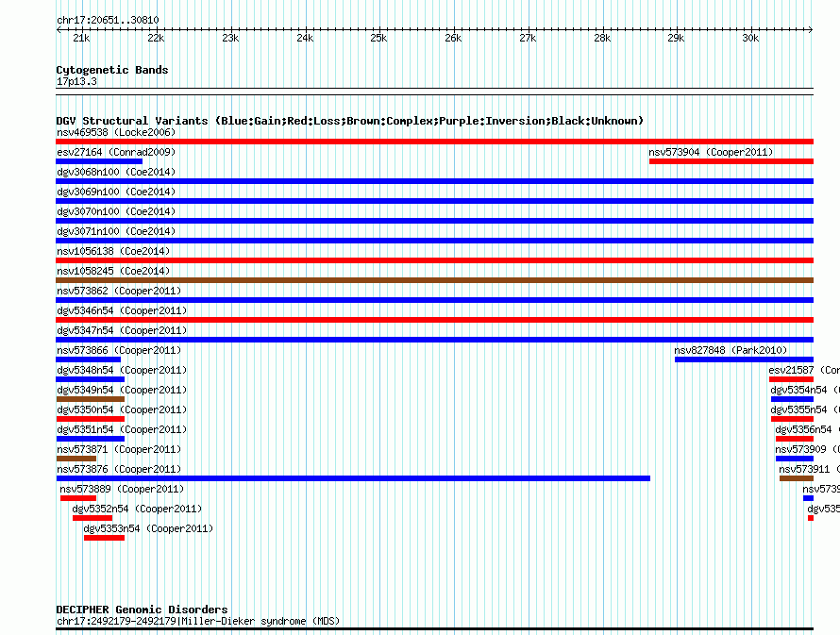Image resolution: width=840 pixels, height=635 pixels.
Task: Click the dgv5349n54 brown bar
Action: tap(90, 399)
